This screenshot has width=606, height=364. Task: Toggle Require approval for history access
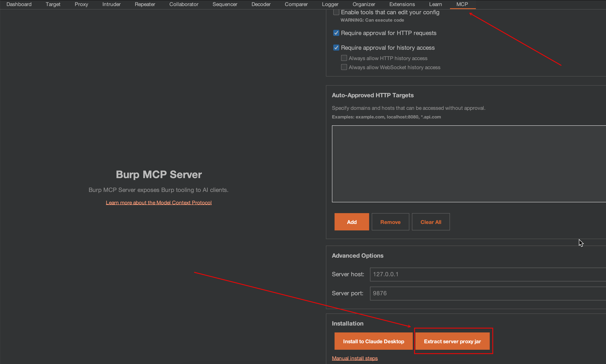pyautogui.click(x=336, y=48)
